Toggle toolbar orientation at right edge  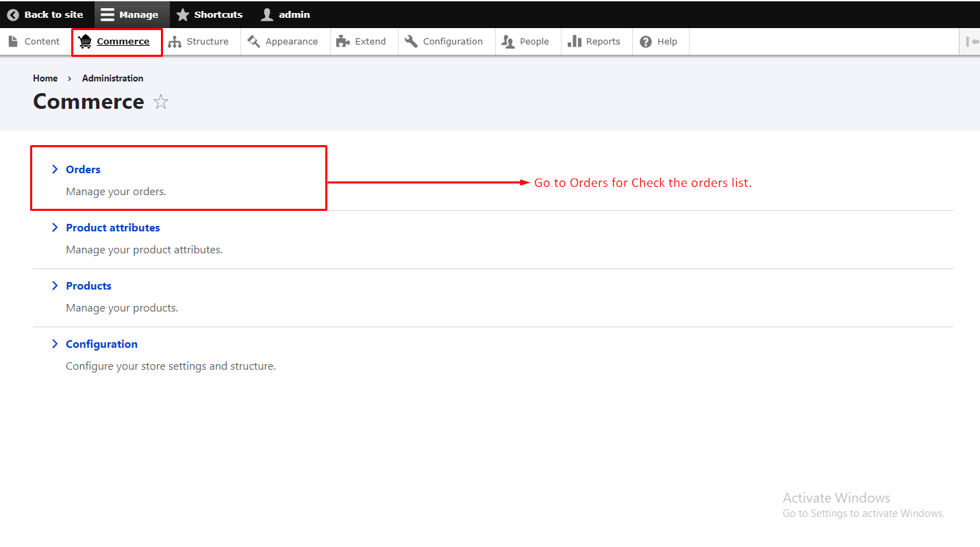[x=972, y=42]
